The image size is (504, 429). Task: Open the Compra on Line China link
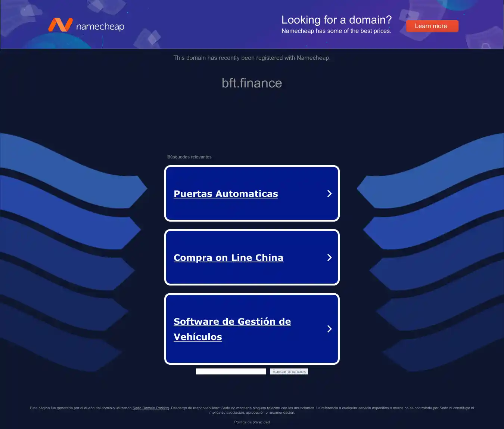tap(228, 257)
